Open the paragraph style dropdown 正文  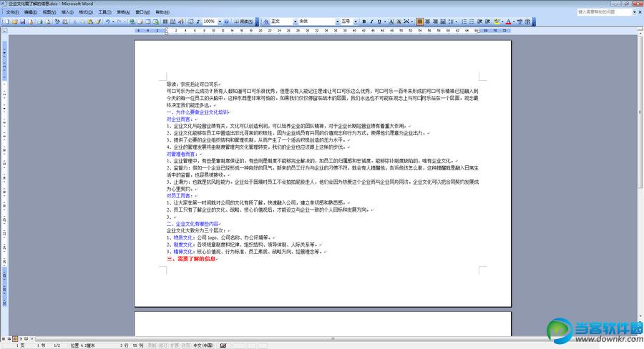point(296,21)
